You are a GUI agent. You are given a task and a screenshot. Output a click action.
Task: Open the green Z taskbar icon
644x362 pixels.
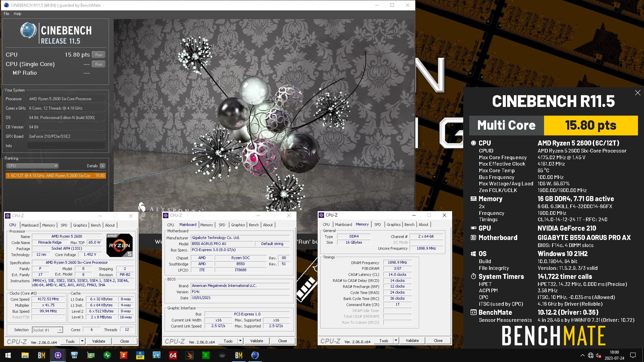click(206, 355)
